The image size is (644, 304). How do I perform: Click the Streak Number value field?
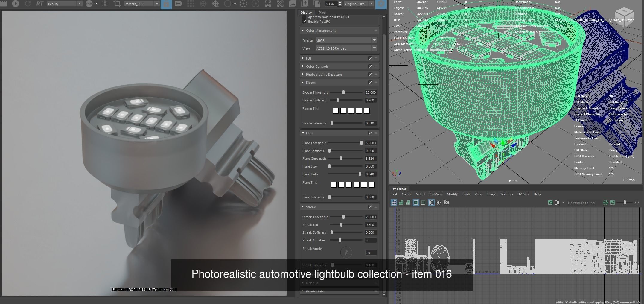(x=371, y=240)
